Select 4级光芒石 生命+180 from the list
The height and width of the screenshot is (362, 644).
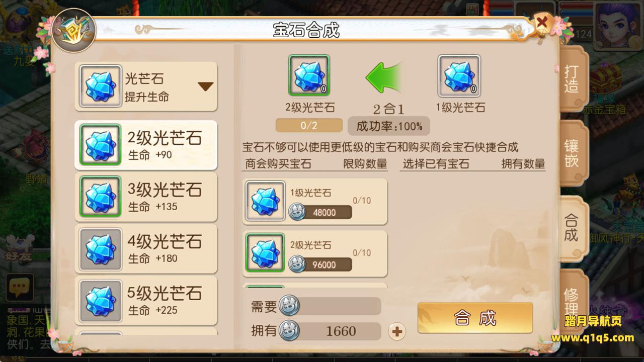coord(146,248)
